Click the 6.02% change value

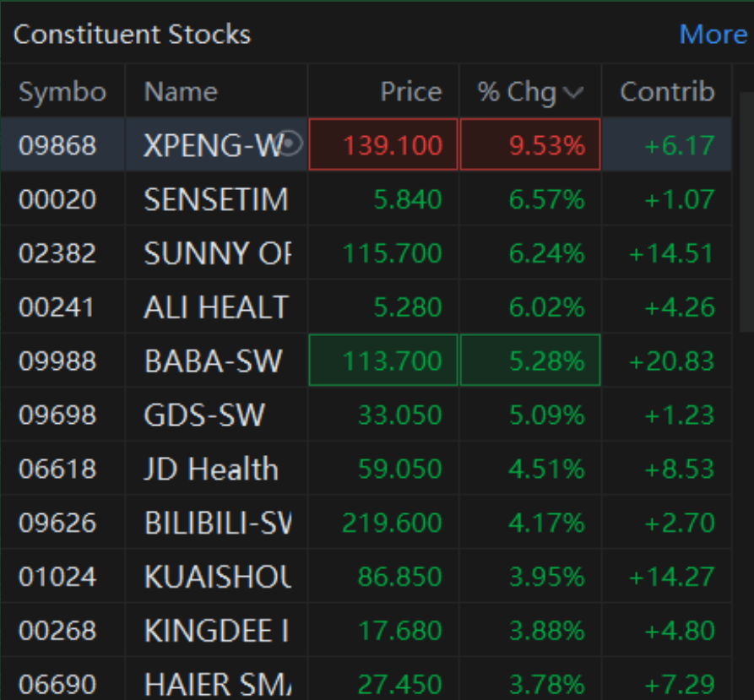547,307
